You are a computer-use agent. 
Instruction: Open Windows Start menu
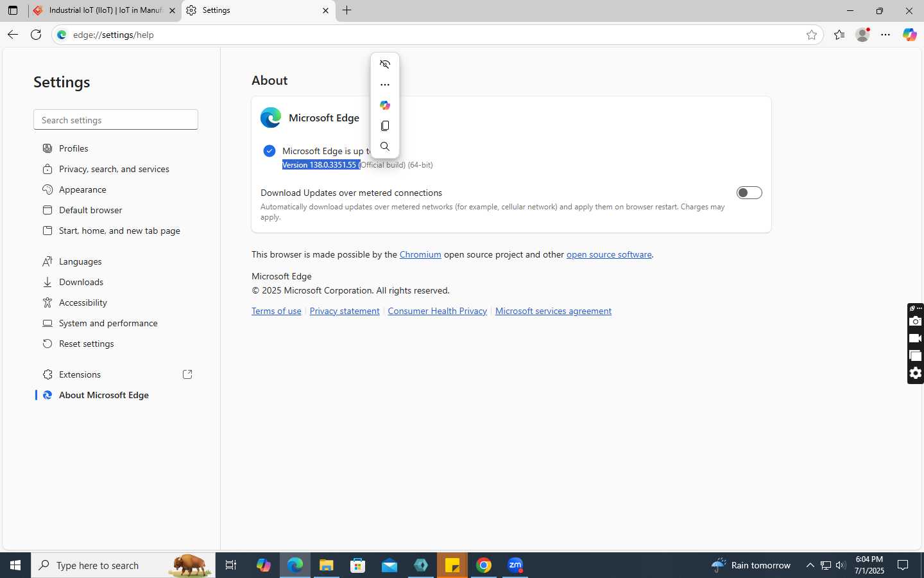point(15,565)
